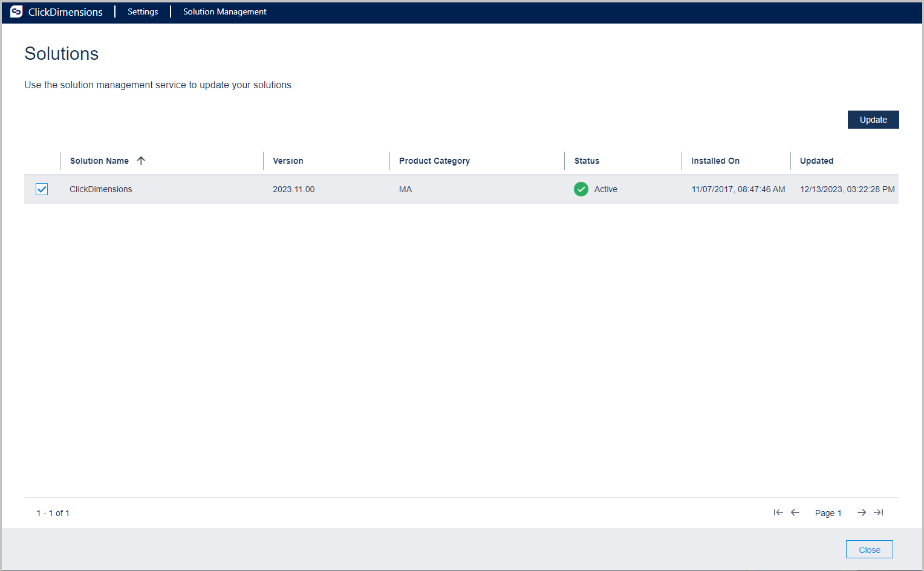Click the green Active status icon
This screenshot has width=924, height=571.
[x=581, y=189]
